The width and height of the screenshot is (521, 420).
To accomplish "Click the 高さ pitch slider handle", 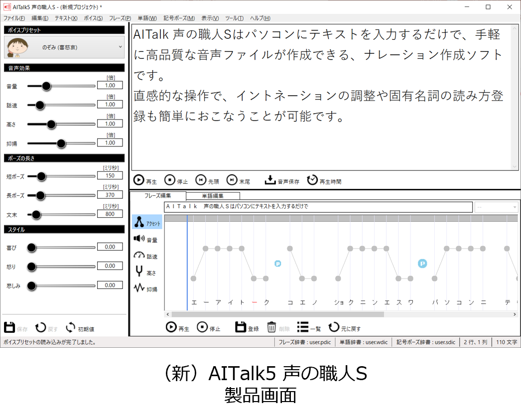I will click(x=51, y=124).
